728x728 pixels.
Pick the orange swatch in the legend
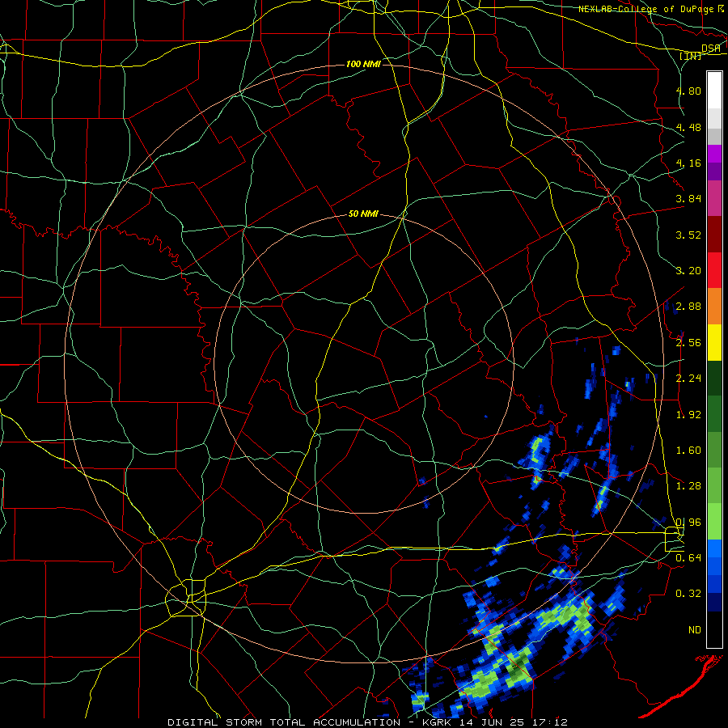point(714,307)
